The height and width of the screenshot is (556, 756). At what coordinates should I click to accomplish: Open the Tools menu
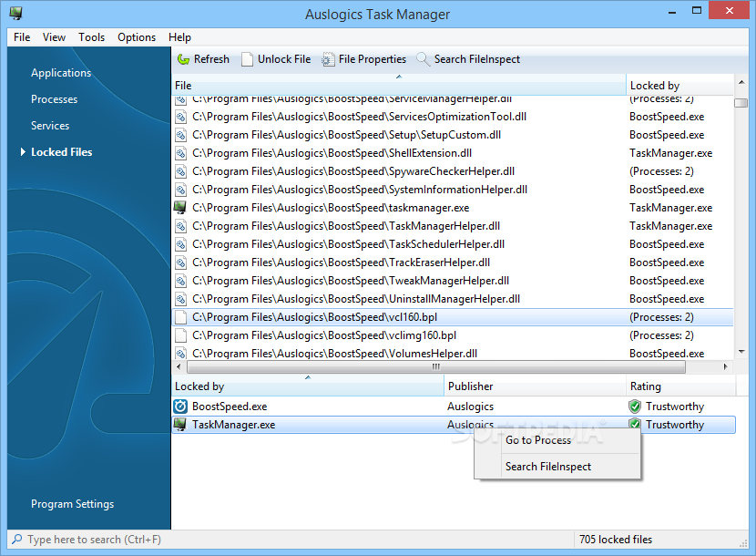pyautogui.click(x=92, y=37)
